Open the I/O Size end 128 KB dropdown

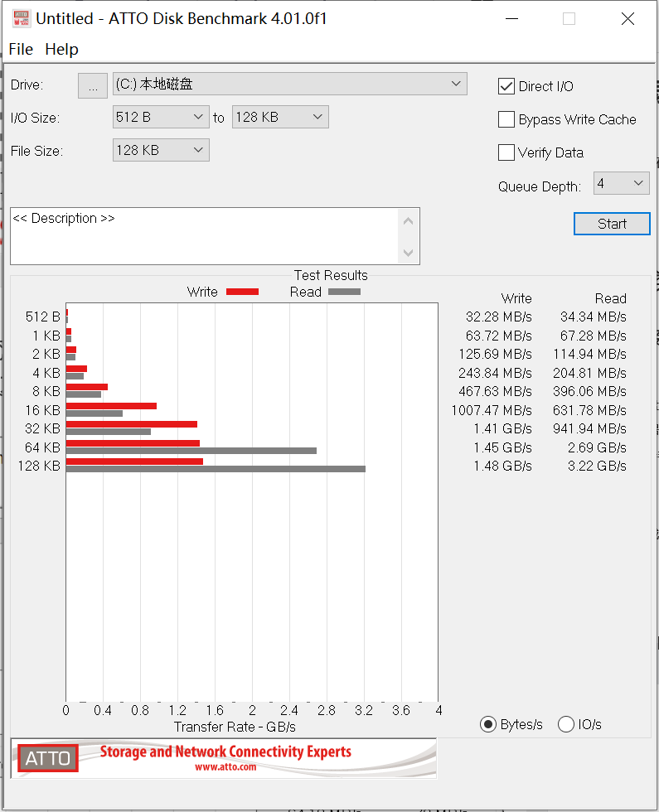point(280,117)
